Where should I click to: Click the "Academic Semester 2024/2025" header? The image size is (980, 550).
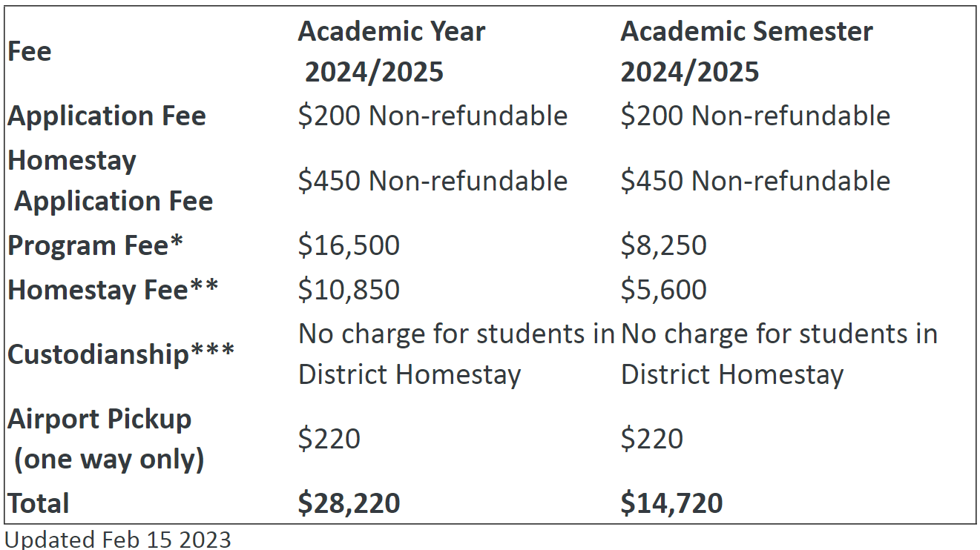(x=746, y=52)
